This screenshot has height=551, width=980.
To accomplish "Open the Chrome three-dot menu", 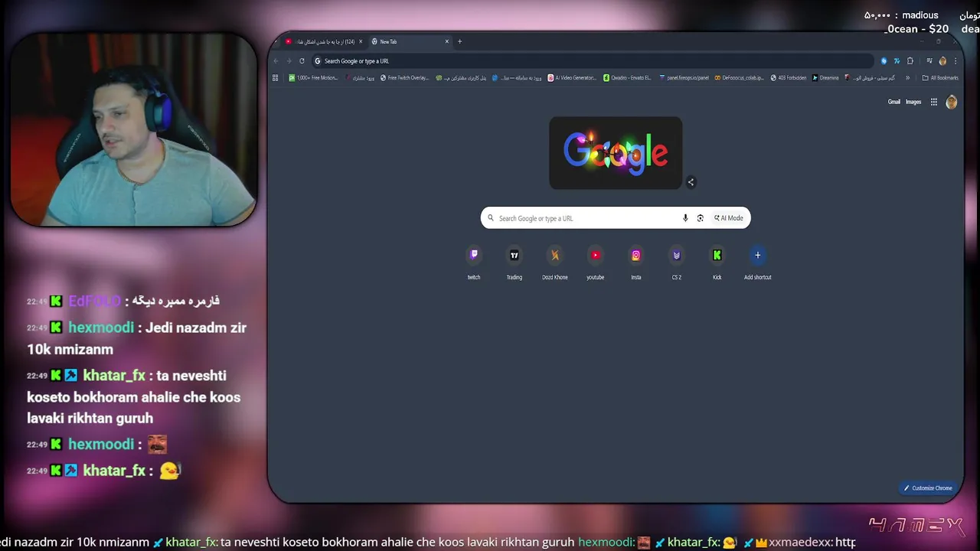I will click(x=955, y=61).
